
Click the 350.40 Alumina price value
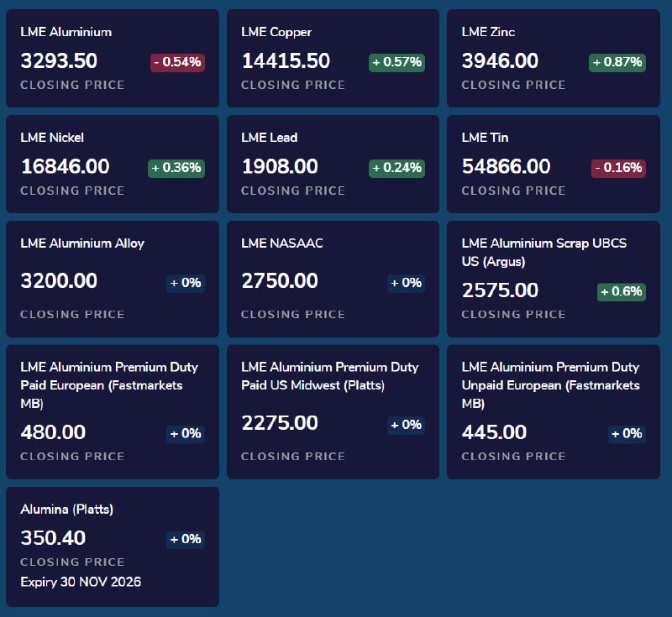[x=53, y=538]
